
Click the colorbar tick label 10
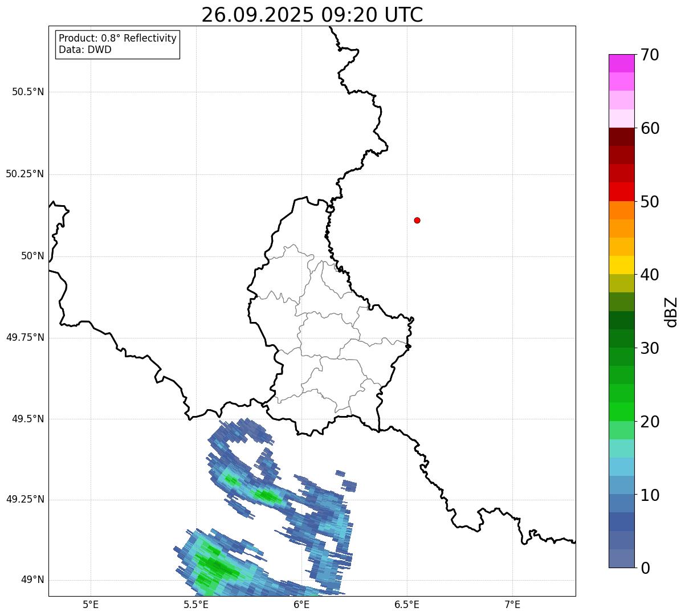coord(650,495)
